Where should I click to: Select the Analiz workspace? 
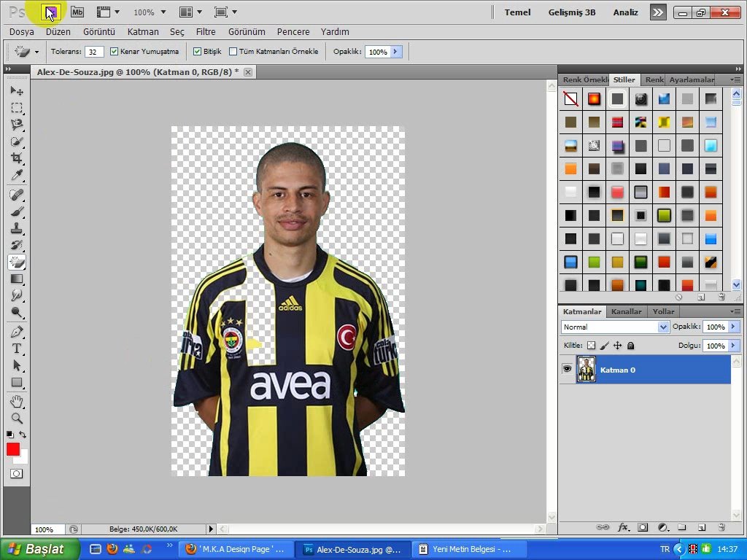click(x=625, y=12)
